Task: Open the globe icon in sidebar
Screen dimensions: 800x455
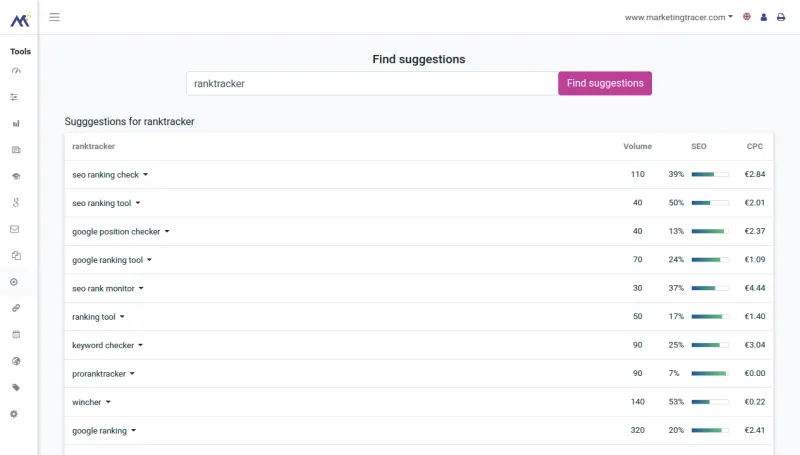Action: pyautogui.click(x=16, y=361)
